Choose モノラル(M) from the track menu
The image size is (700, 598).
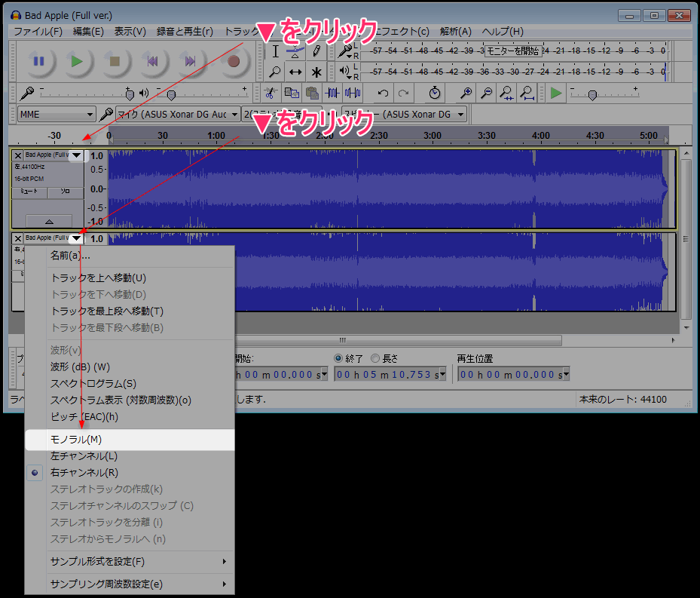click(130, 440)
